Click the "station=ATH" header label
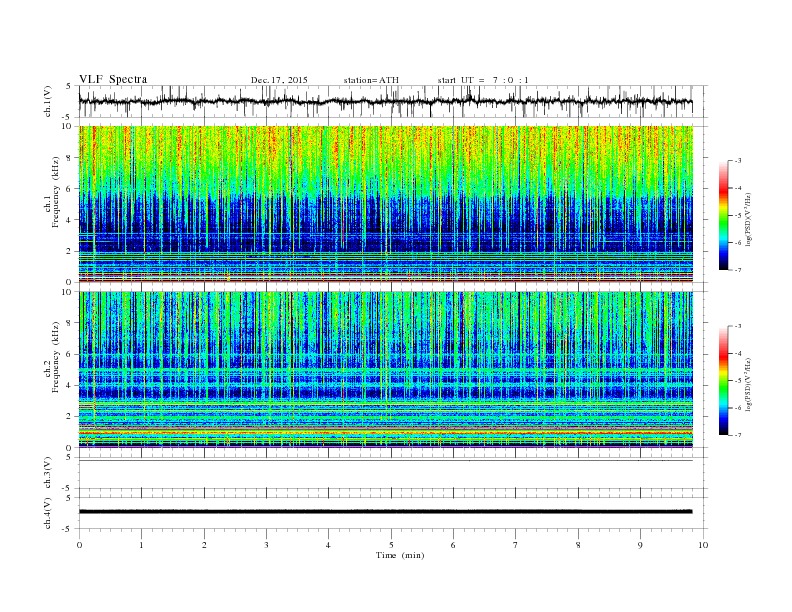 coord(371,80)
